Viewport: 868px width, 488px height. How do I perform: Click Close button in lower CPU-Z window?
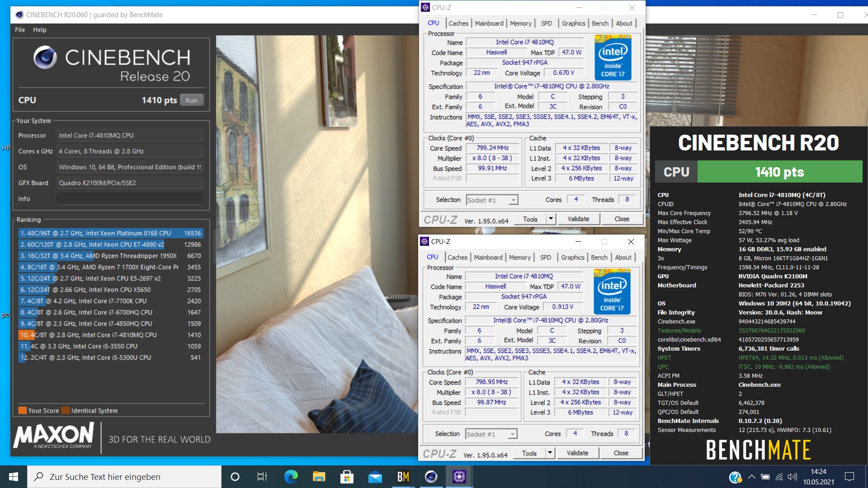pos(621,453)
